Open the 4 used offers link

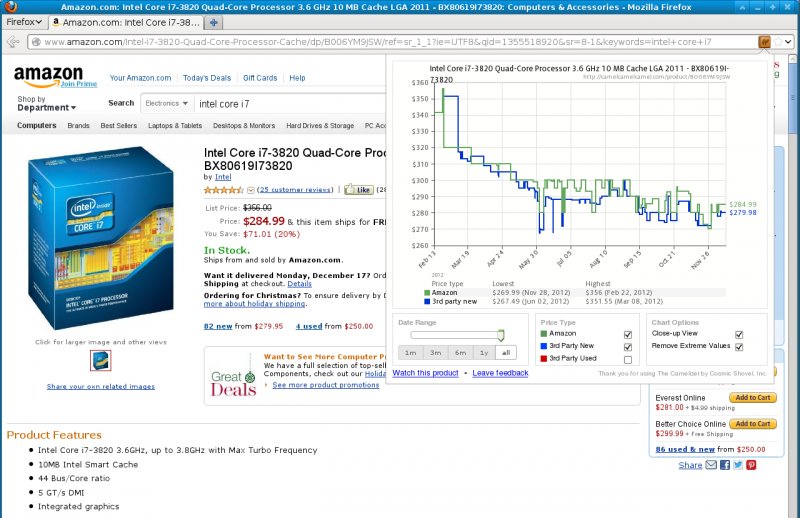309,326
